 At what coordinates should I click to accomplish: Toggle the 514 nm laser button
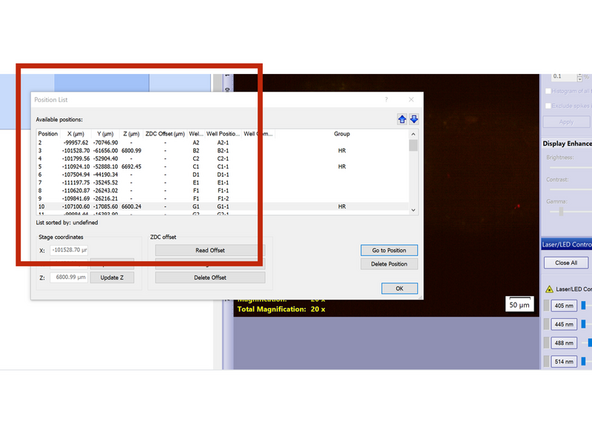point(564,362)
